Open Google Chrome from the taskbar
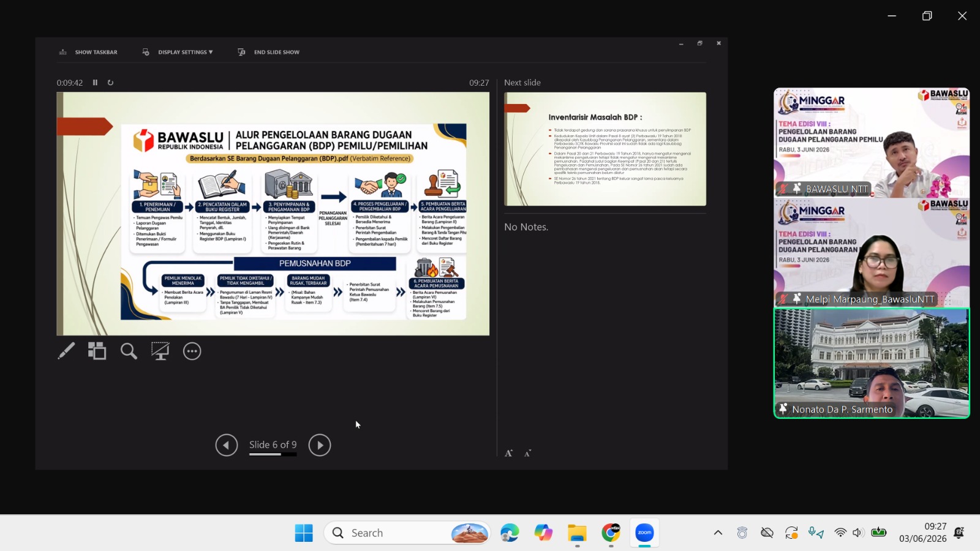 pos(611,533)
